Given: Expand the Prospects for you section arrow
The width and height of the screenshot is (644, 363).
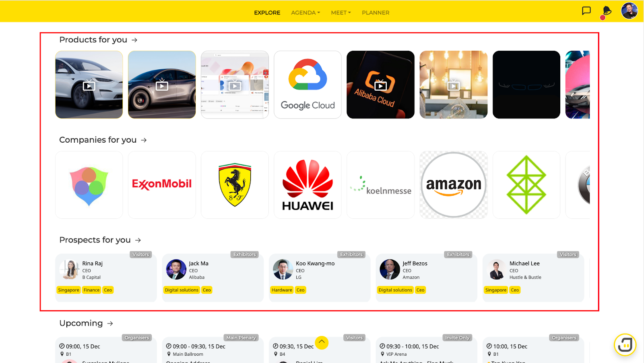Looking at the screenshot, I should tap(138, 240).
